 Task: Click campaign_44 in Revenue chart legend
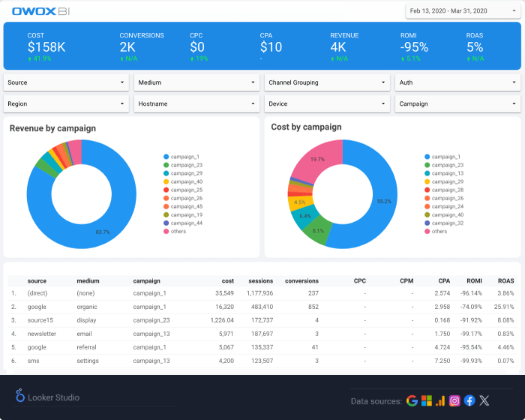[187, 223]
